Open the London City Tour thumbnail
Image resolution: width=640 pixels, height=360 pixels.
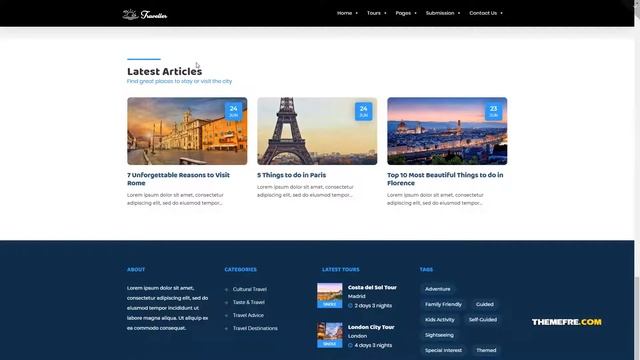point(330,335)
